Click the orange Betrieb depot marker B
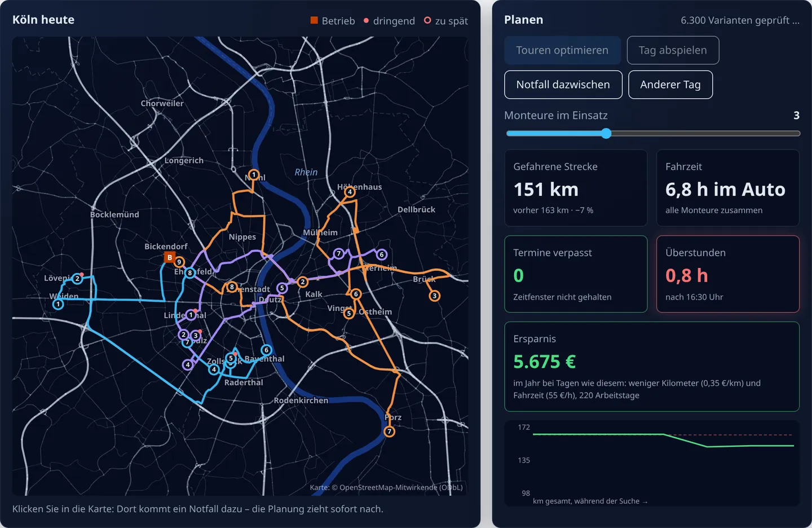This screenshot has height=528, width=812. coord(170,257)
